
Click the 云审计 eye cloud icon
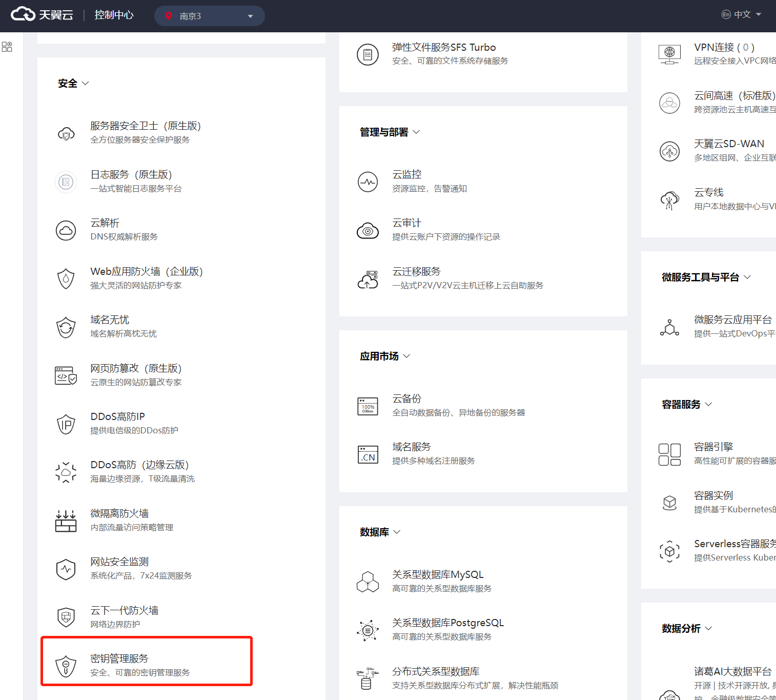point(367,231)
